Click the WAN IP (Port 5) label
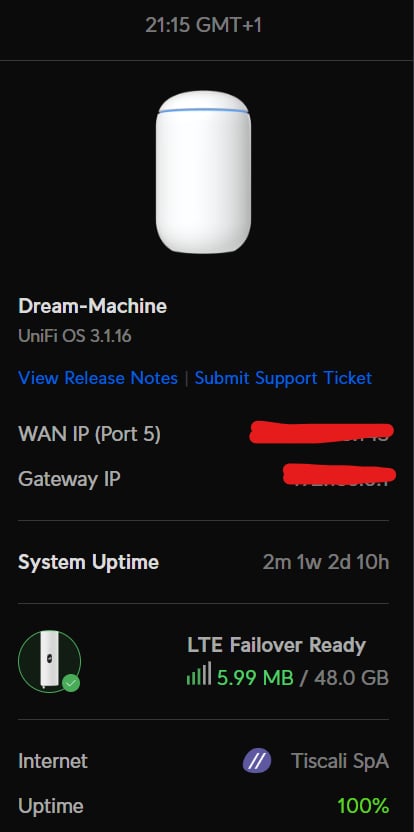Screen dimensions: 414x832 pos(89,434)
